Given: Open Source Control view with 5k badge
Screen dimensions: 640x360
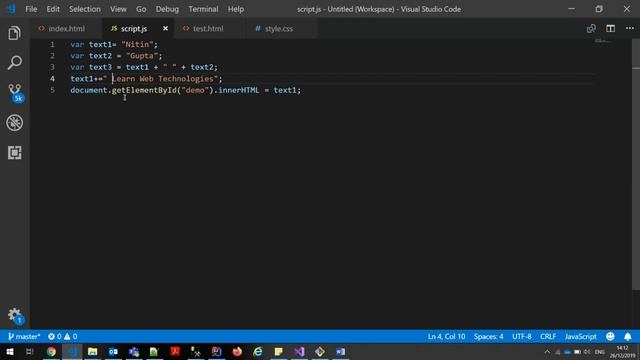Looking at the screenshot, I should point(16,93).
